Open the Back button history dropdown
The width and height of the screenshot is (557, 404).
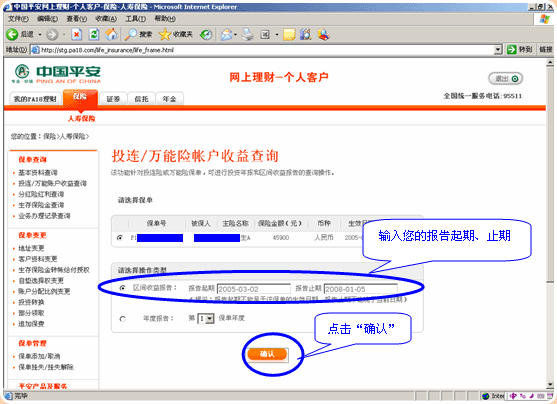(x=40, y=34)
